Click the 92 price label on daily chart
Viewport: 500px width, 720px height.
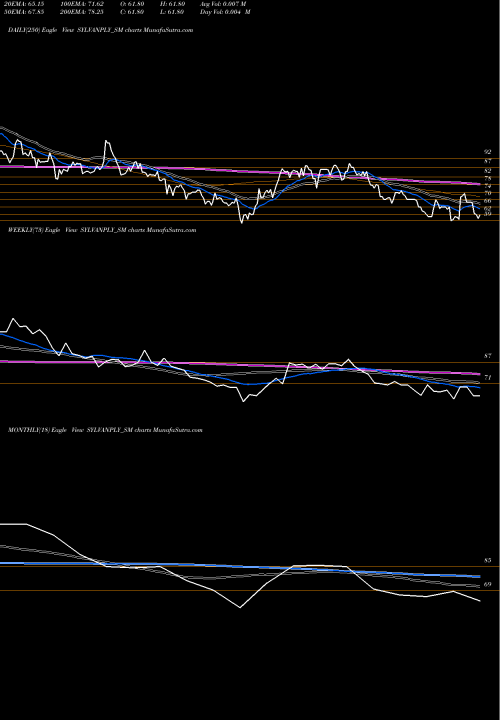click(x=488, y=152)
